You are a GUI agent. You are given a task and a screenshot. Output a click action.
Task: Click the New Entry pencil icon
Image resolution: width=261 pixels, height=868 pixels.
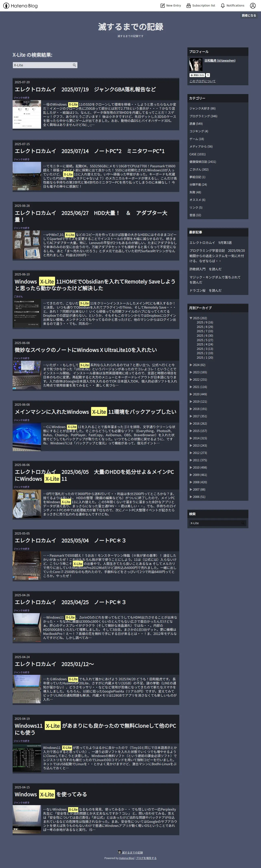click(162, 6)
